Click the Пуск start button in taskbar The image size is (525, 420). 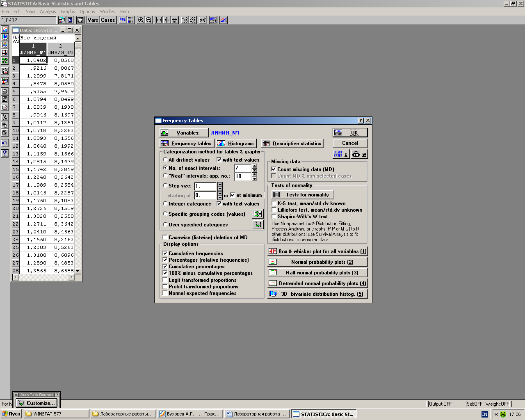(11, 414)
